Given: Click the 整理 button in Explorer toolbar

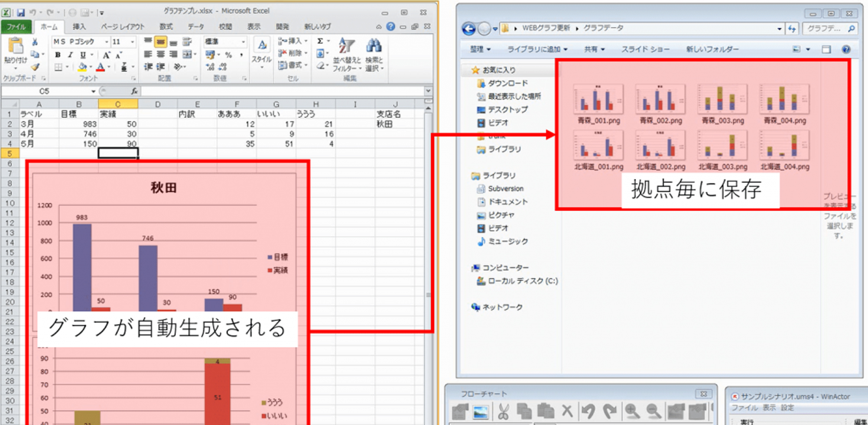Looking at the screenshot, I should point(480,49).
